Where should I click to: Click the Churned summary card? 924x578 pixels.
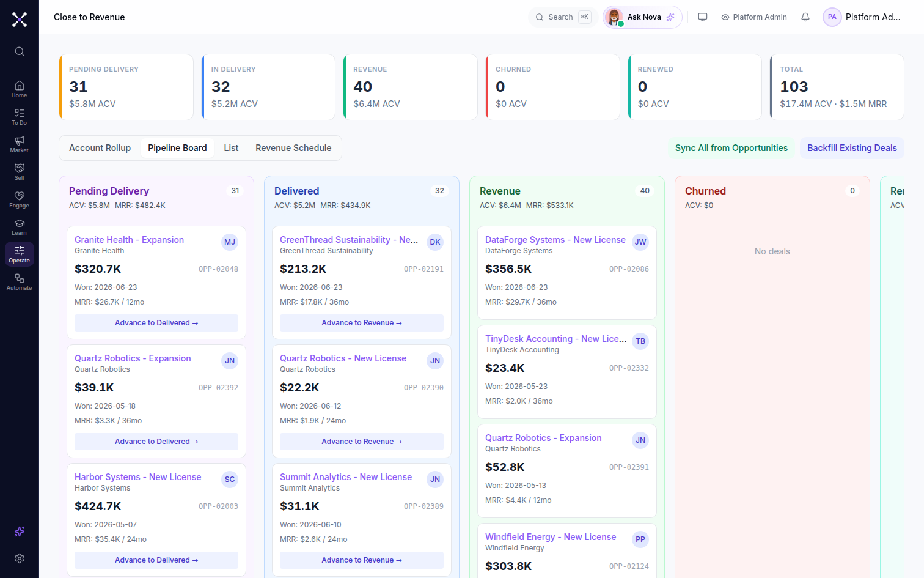[552, 87]
